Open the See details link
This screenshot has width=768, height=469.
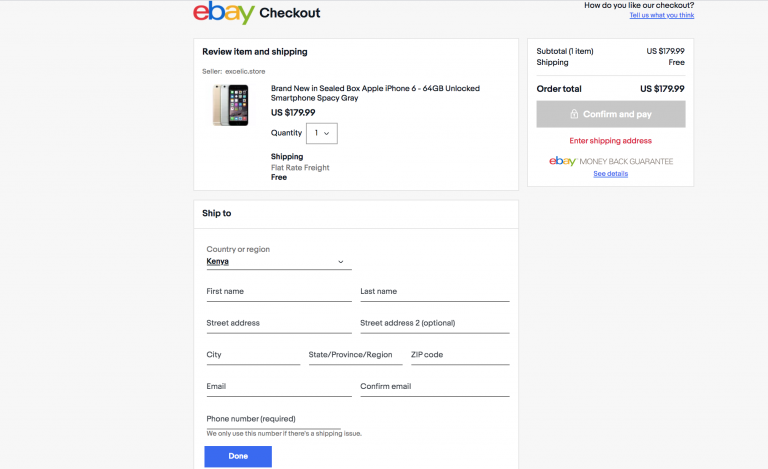[x=610, y=174]
